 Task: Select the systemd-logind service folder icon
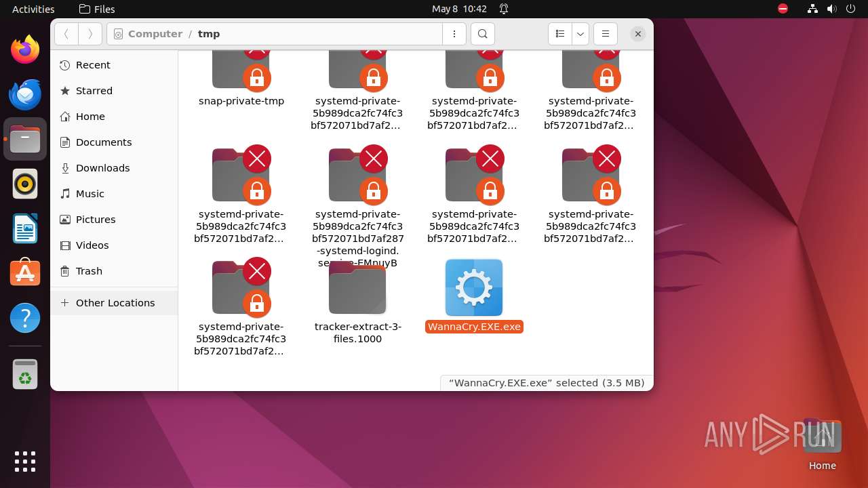357,175
